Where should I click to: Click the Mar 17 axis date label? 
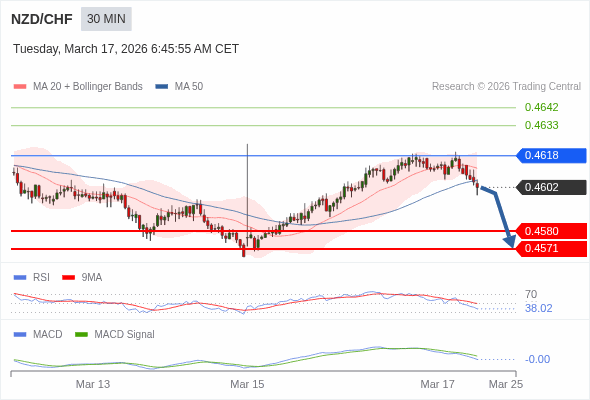click(x=438, y=384)
